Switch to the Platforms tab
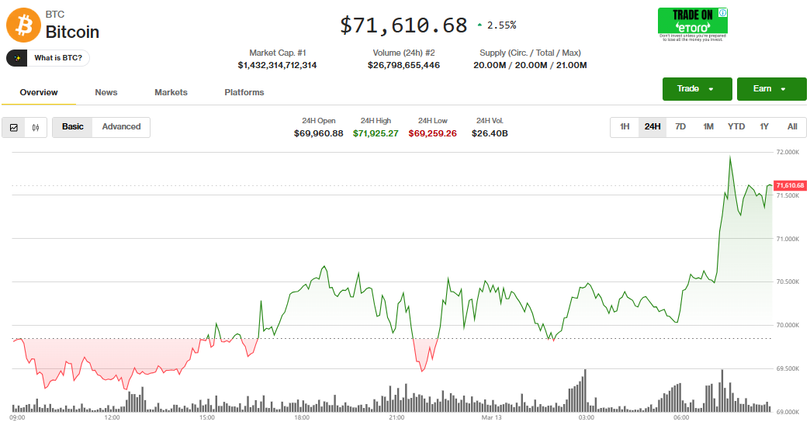 244,93
